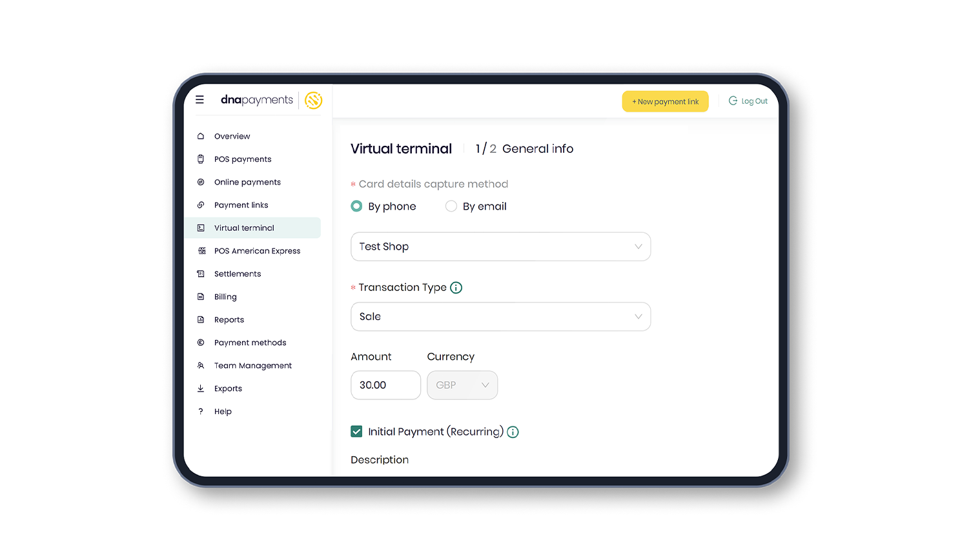This screenshot has width=960, height=560.
Task: Select the POS payments sidebar icon
Action: (201, 159)
